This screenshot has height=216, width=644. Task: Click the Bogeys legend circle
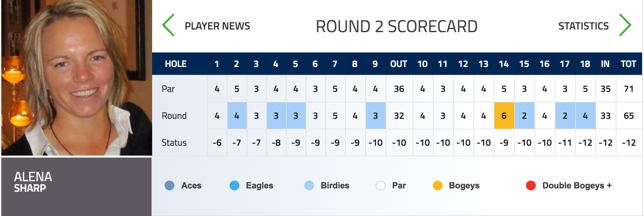coord(438,185)
